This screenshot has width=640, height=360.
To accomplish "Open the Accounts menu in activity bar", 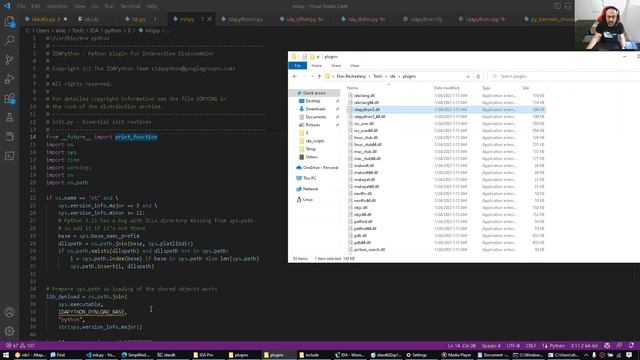I will click(x=9, y=312).
